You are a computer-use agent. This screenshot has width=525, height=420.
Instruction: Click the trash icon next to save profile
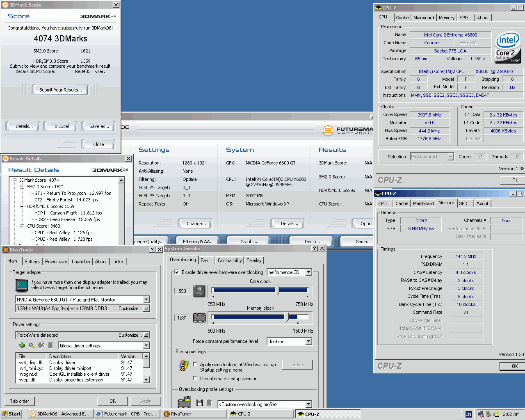(x=209, y=403)
